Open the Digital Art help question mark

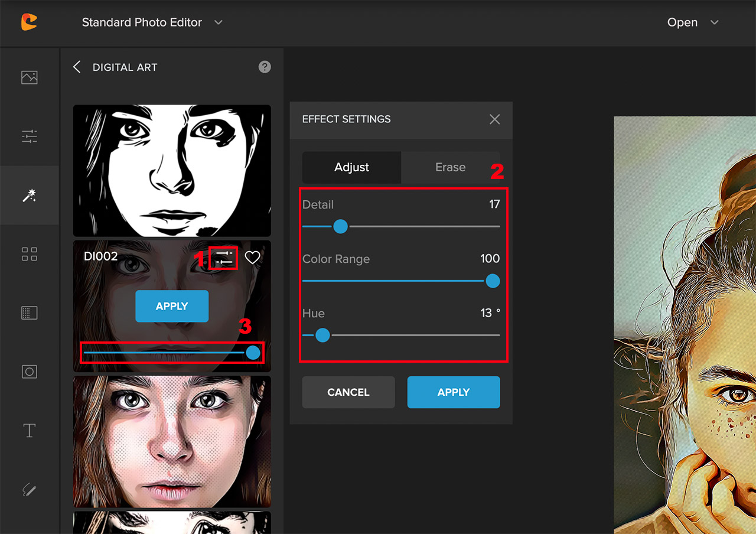265,67
